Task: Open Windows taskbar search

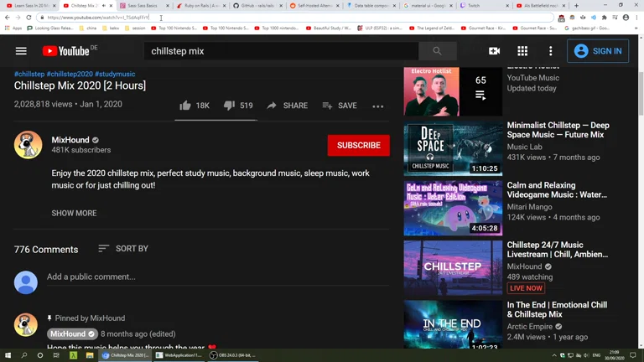Action: 23,355
